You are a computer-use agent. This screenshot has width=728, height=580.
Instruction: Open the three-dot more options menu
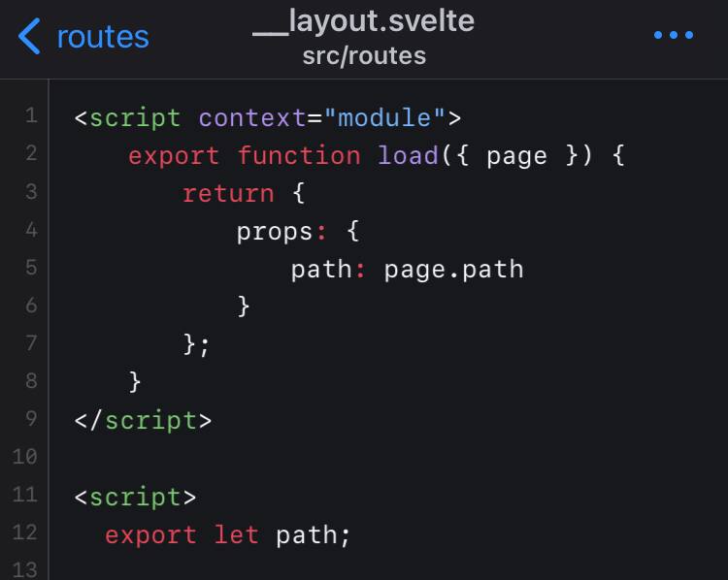[x=674, y=35]
